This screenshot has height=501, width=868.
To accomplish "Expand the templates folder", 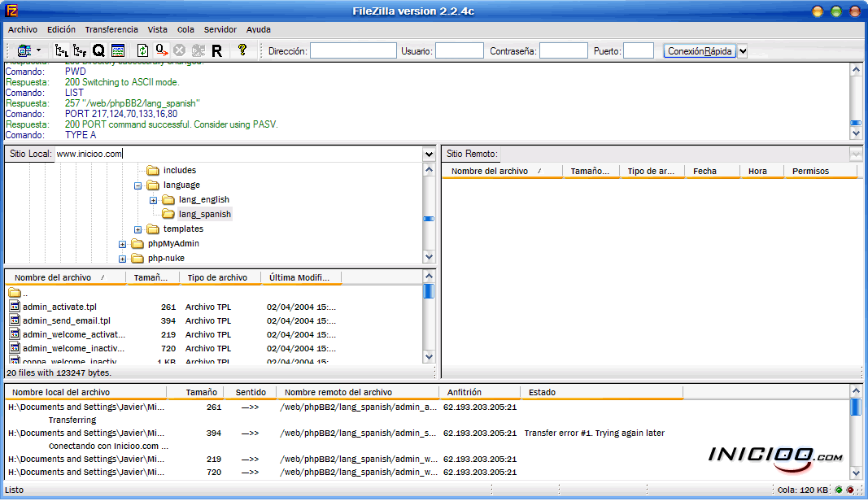I will point(137,229).
